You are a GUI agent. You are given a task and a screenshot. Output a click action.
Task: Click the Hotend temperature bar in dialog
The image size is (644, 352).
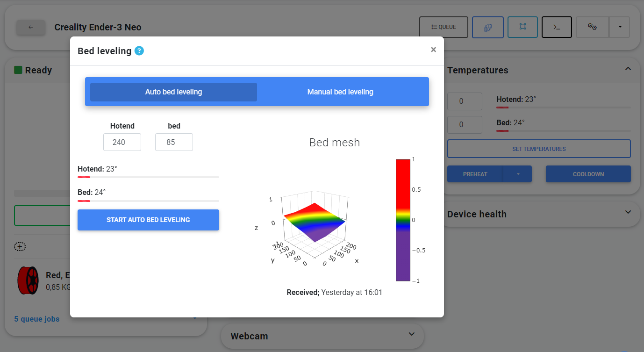148,177
